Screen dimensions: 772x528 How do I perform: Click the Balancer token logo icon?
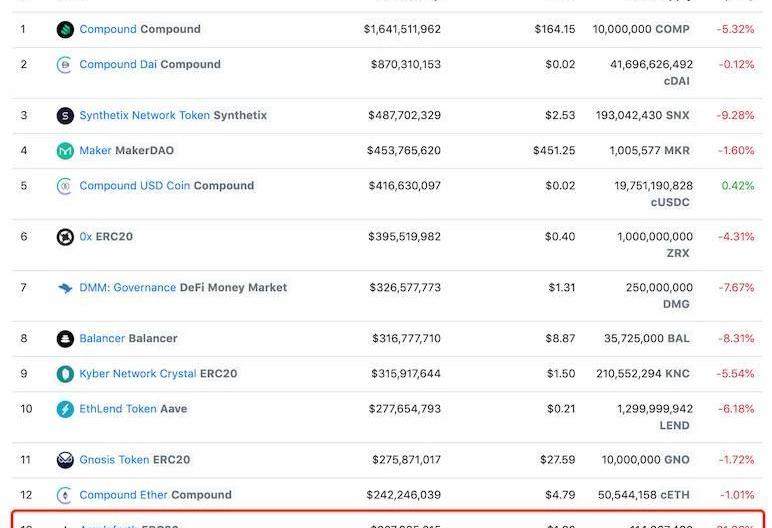65,339
